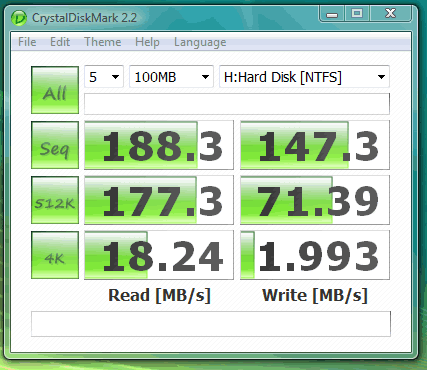Start the Seq sequential test
The height and width of the screenshot is (370, 427).
point(55,145)
